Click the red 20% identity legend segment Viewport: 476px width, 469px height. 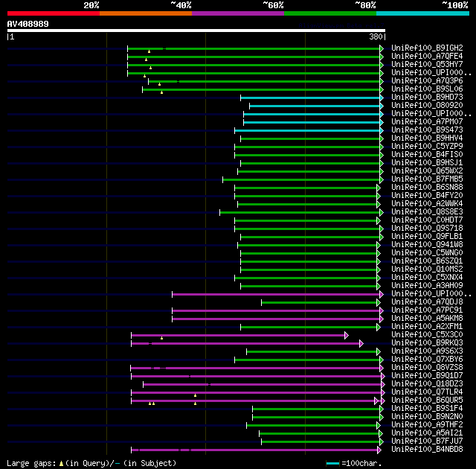[x=54, y=13]
